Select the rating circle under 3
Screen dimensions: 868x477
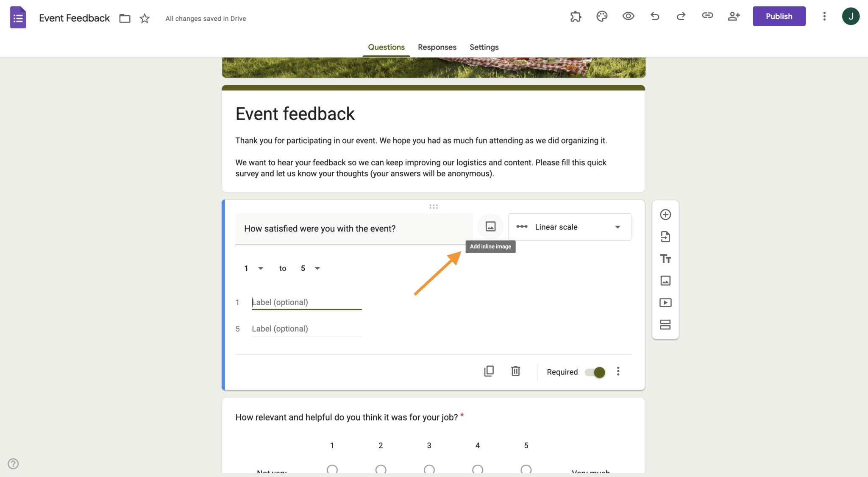click(x=428, y=469)
